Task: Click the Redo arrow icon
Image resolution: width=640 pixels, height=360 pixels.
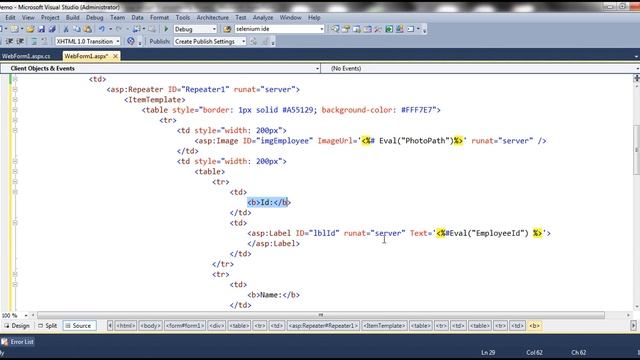Action: click(x=119, y=29)
